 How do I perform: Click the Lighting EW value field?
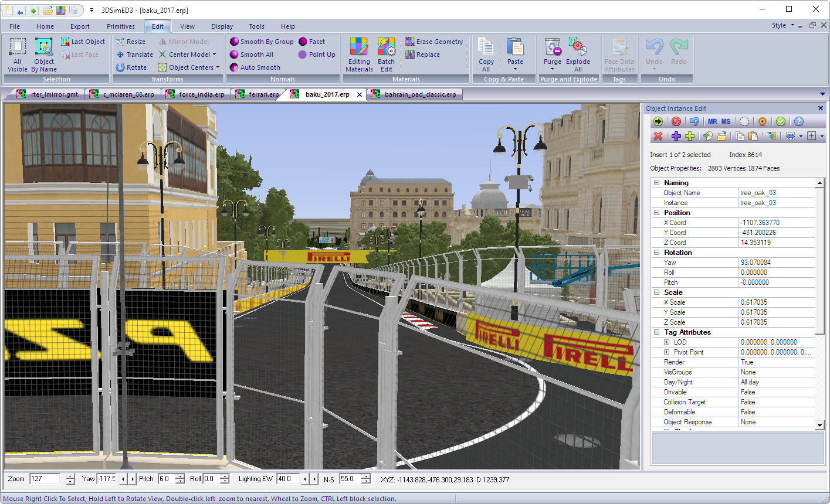tap(288, 479)
